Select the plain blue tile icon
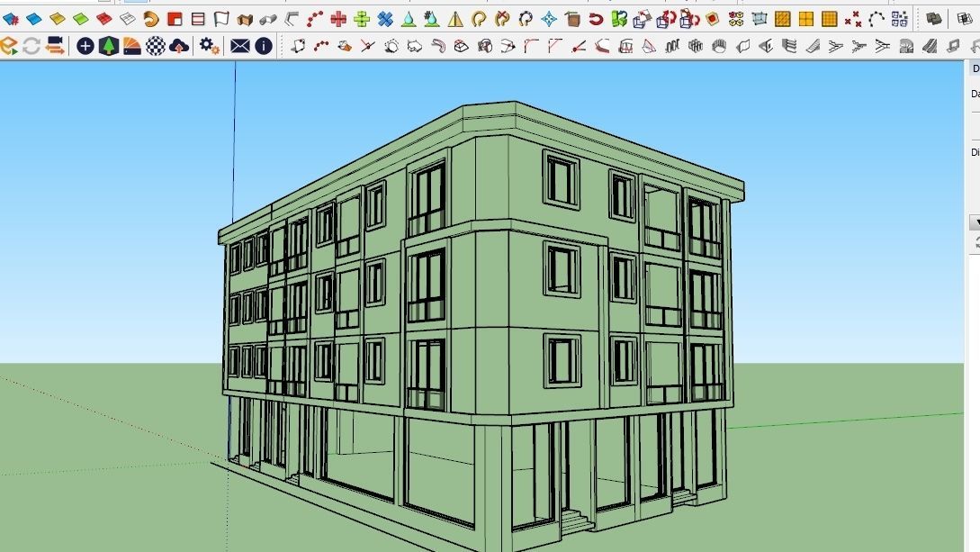This screenshot has width=980, height=552. 34,20
